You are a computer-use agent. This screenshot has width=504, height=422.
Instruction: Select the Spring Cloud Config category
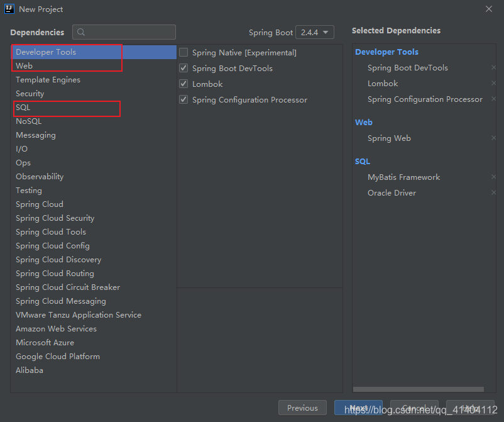[x=94, y=246]
